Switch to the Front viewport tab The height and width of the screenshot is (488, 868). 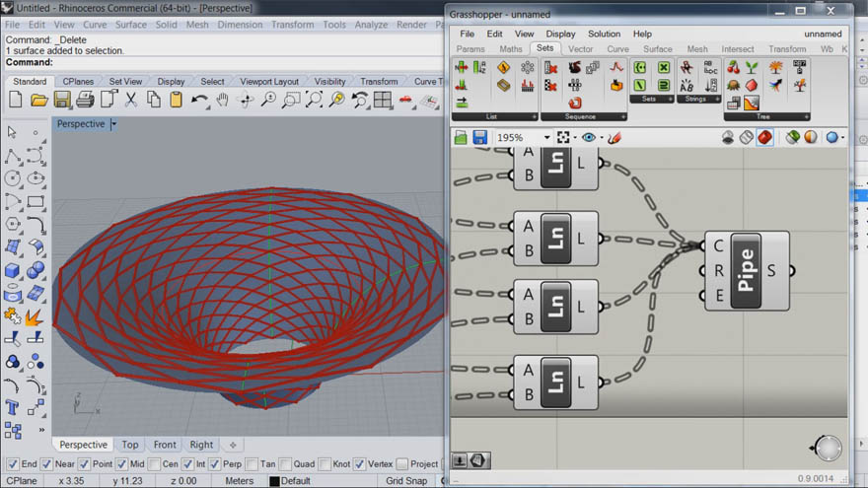(165, 445)
